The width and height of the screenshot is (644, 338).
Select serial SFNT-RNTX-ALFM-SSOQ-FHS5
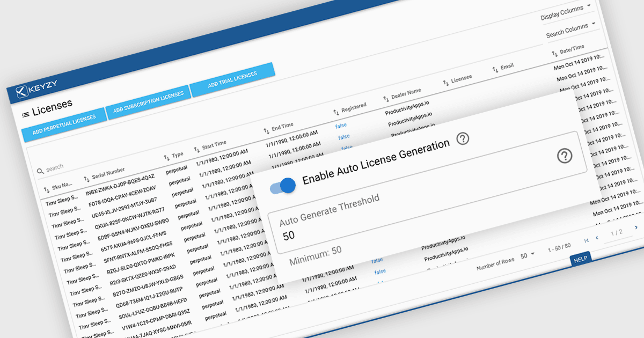pyautogui.click(x=139, y=253)
